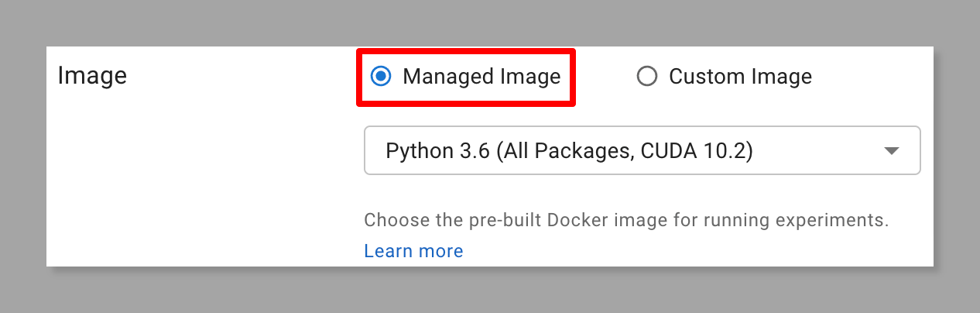Follow the Learn more link
Viewport: 980px width, 313px height.
click(413, 251)
